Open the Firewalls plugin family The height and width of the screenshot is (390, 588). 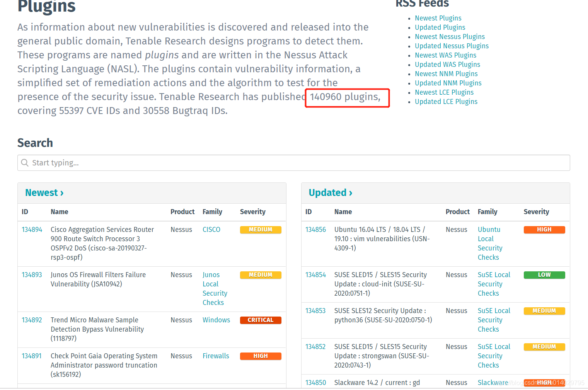[216, 356]
